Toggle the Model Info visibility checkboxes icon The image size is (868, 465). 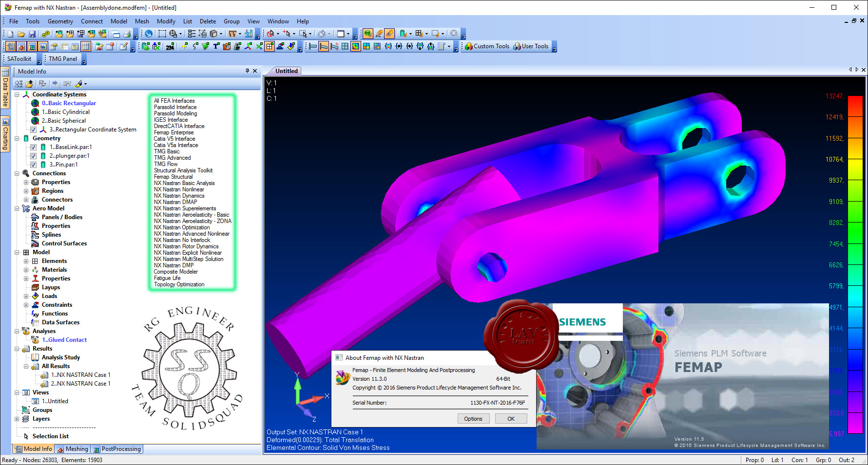tap(42, 84)
